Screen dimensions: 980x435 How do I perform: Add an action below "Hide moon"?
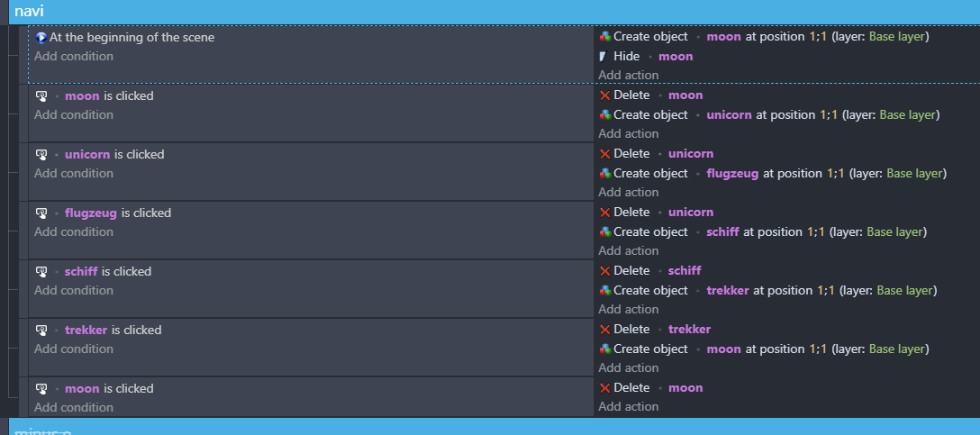pos(628,75)
